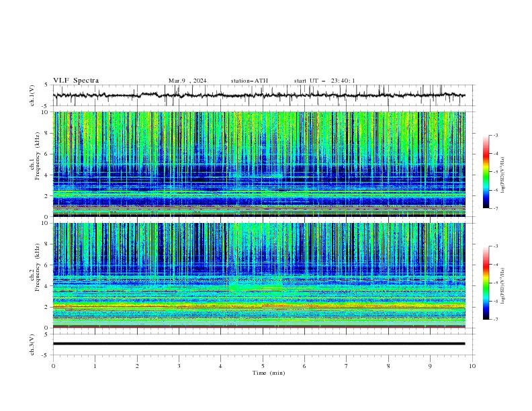Click the "-4" tick on ch.2 colorbar
Image resolution: width=532 pixels, height=411 pixels.
496,265
